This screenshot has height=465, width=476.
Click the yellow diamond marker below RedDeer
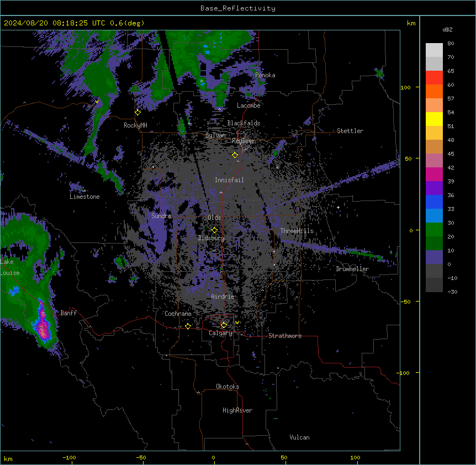coord(235,155)
